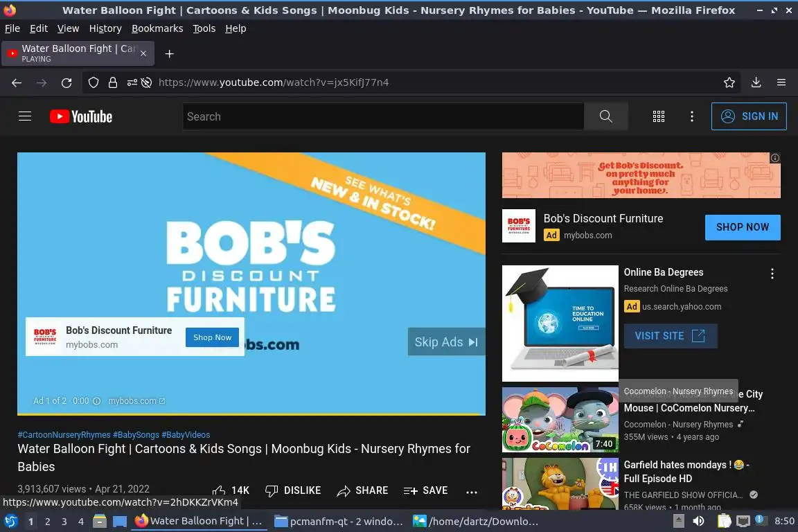Open file manager taskbar launcher icon
Image resolution: width=798 pixels, height=532 pixels.
coord(100,521)
